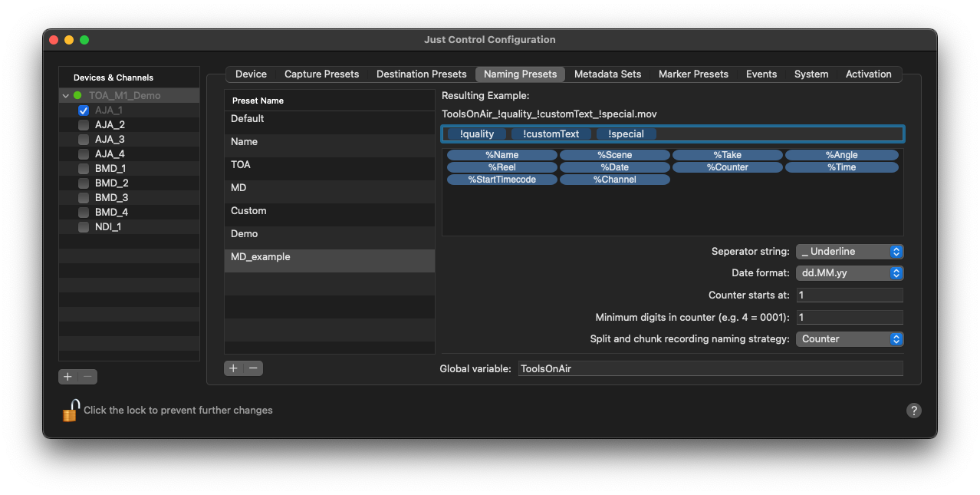Click the %Channel token
Image resolution: width=980 pixels, height=495 pixels.
pyautogui.click(x=615, y=180)
